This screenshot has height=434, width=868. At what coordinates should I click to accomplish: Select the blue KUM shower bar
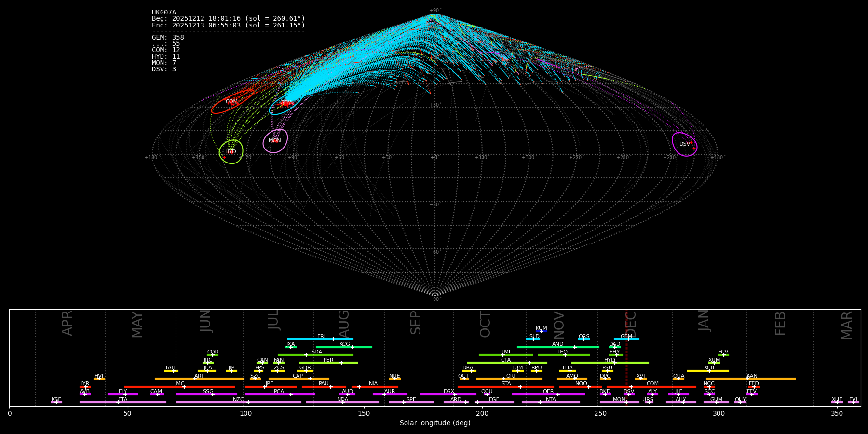[542, 331]
